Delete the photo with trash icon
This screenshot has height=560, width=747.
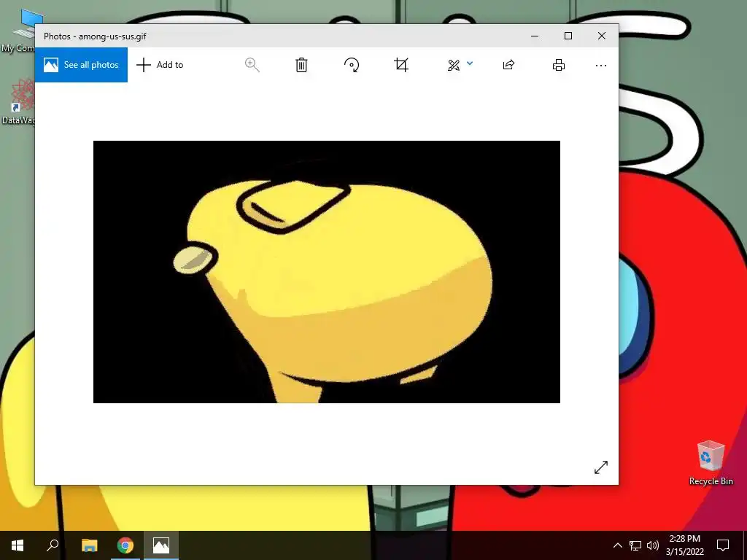pos(301,65)
